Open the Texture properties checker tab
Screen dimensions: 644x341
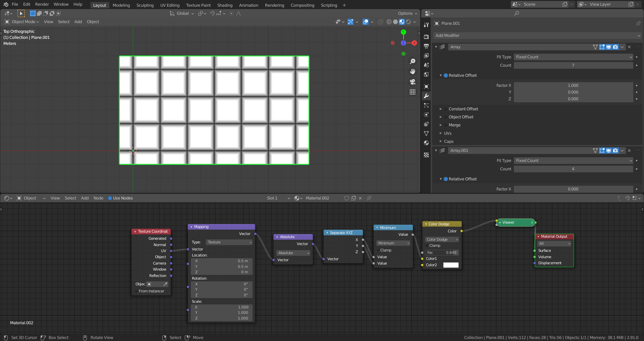(426, 155)
